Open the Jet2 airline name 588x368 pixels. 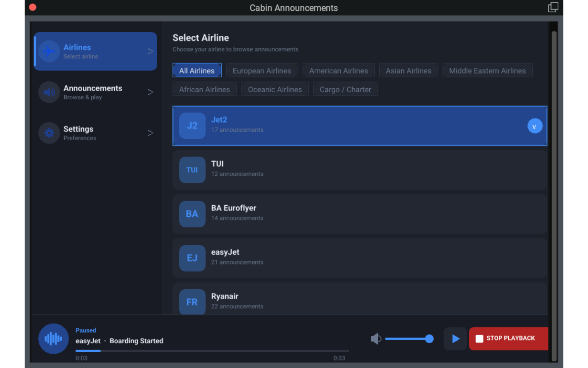click(x=219, y=120)
